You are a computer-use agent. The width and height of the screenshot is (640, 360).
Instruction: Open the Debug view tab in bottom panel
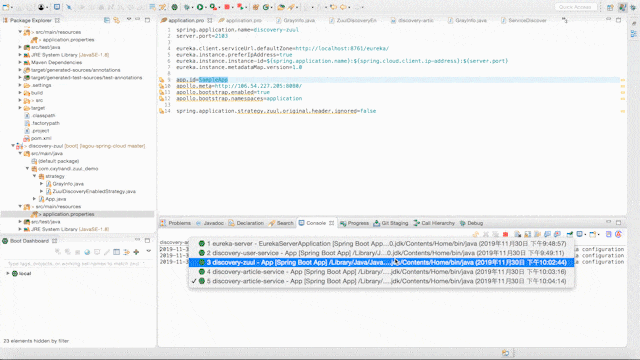pos(471,223)
